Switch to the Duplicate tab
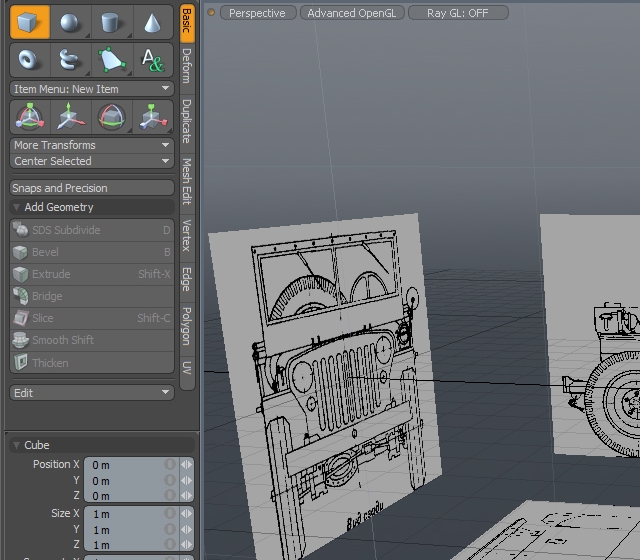The height and width of the screenshot is (560, 640). click(187, 122)
